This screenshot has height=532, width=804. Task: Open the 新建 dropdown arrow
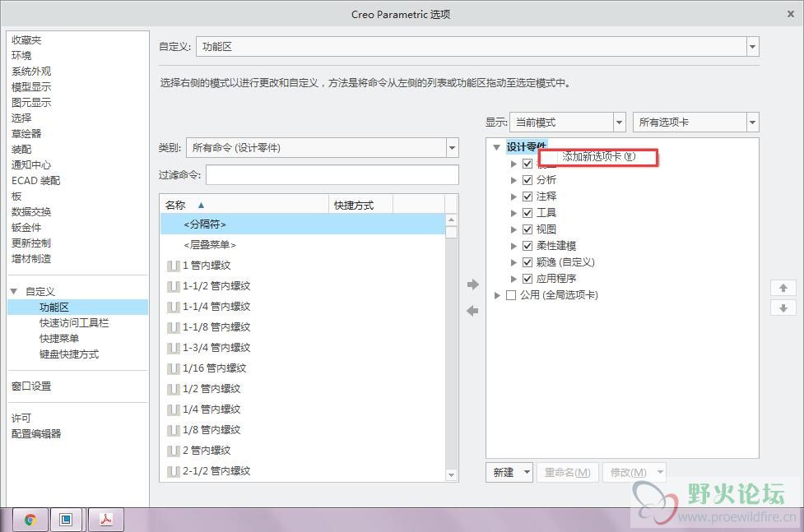tap(527, 472)
